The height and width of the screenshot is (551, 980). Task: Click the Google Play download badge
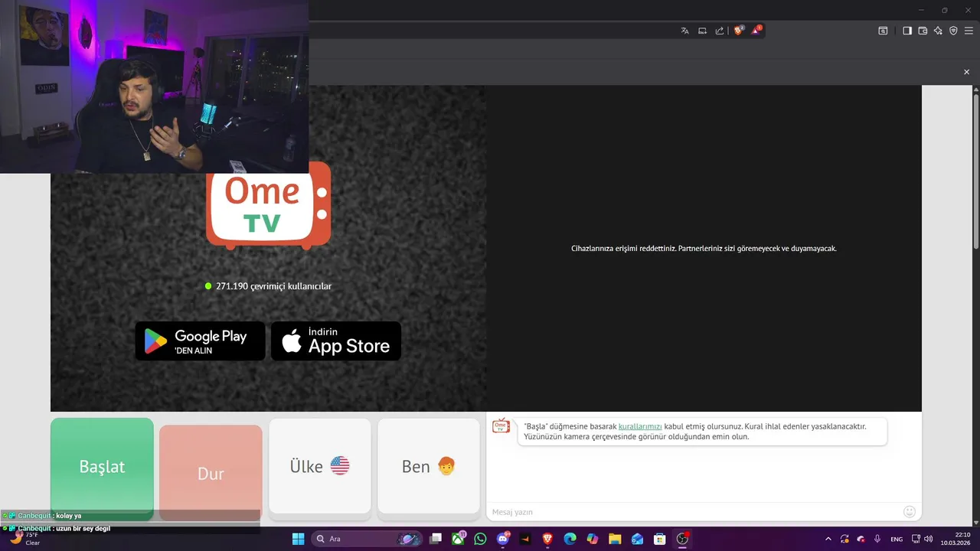pyautogui.click(x=201, y=341)
